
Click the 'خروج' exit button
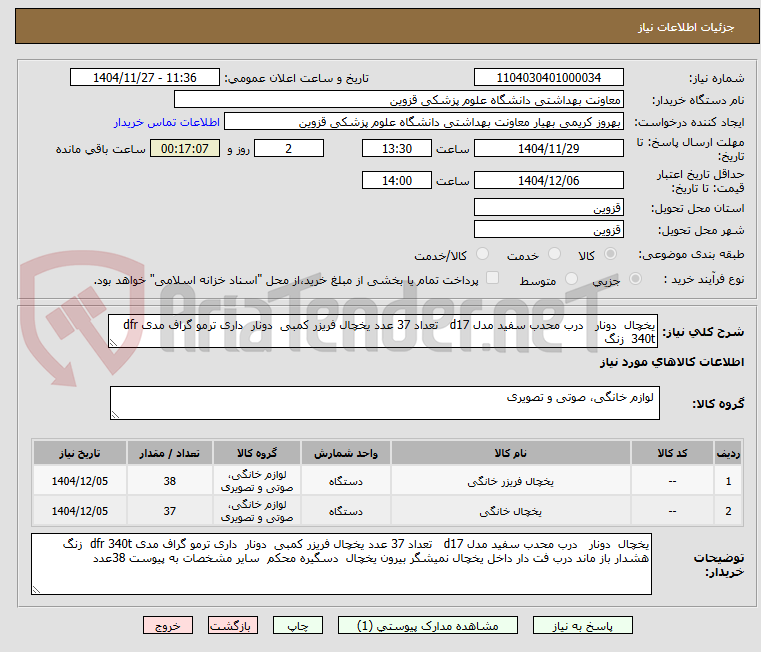pyautogui.click(x=167, y=625)
